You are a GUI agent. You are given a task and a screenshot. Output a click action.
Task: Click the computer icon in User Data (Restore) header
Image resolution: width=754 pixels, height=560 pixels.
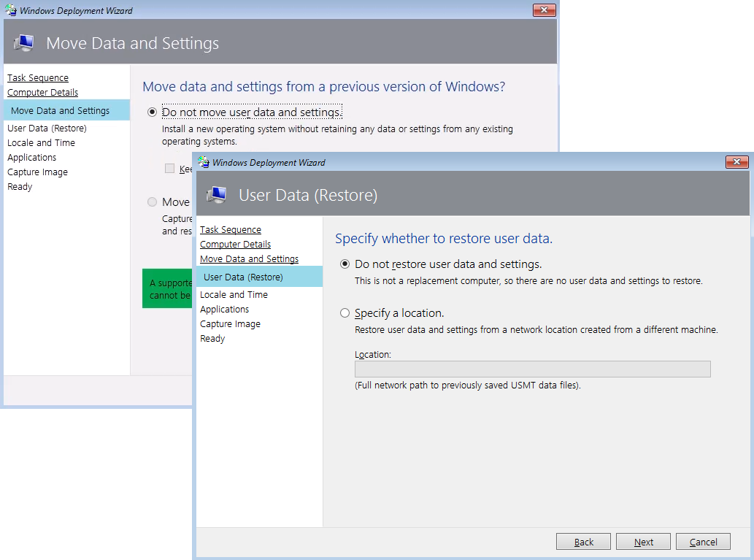(216, 195)
